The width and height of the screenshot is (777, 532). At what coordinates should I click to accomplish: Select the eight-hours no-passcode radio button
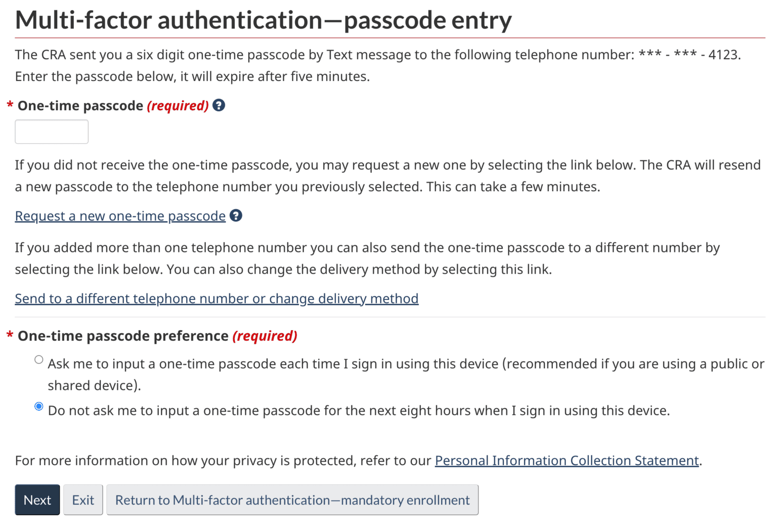[39, 407]
